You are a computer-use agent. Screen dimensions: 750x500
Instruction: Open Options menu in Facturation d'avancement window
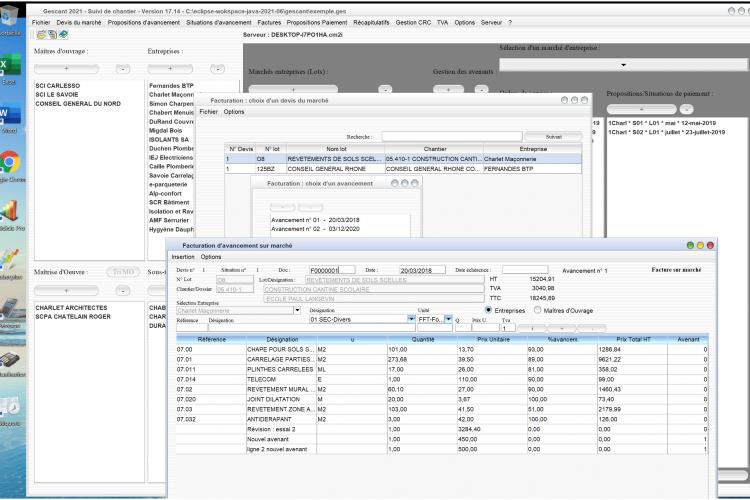(x=211, y=257)
